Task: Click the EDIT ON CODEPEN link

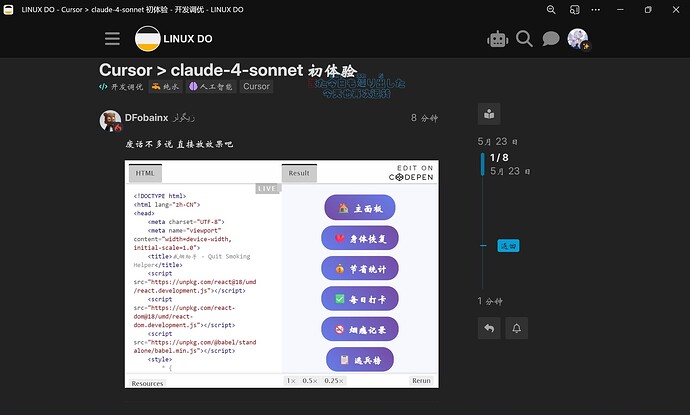Action: (411, 173)
